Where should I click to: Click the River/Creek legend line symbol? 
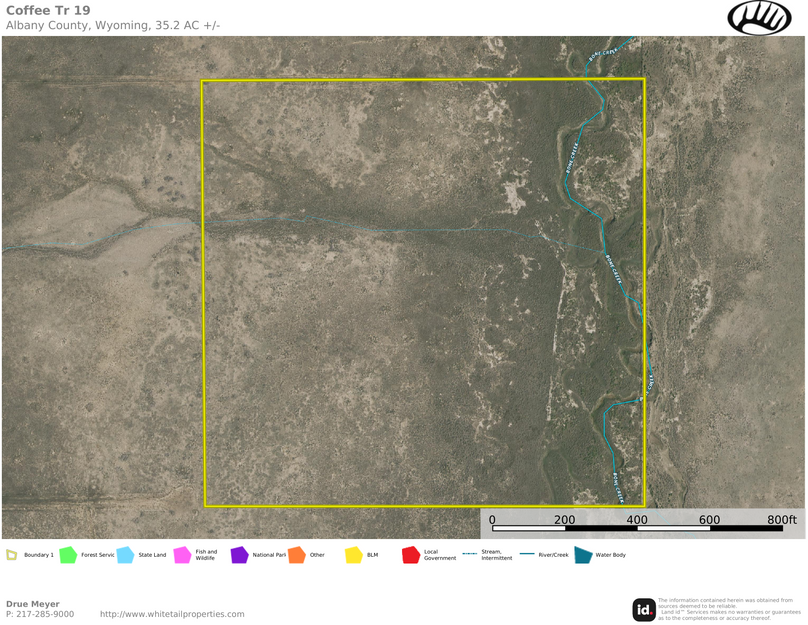click(526, 554)
